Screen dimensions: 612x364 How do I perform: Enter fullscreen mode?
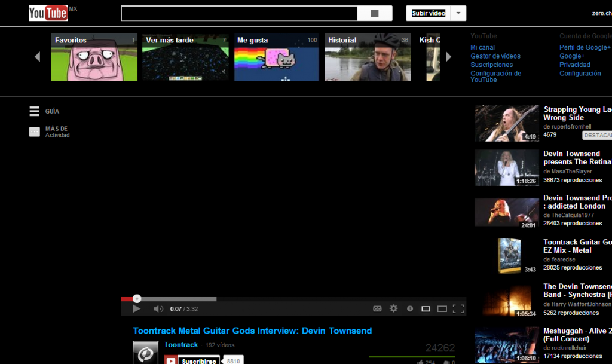pyautogui.click(x=458, y=309)
